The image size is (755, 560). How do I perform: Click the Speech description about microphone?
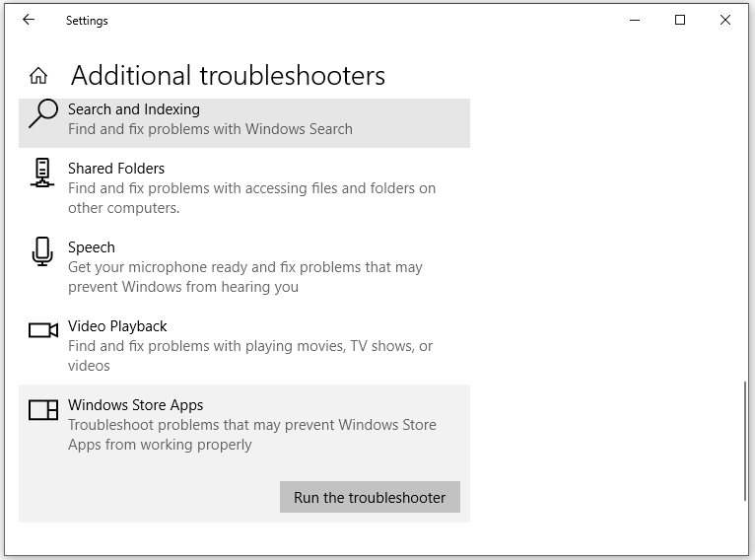[x=245, y=277]
